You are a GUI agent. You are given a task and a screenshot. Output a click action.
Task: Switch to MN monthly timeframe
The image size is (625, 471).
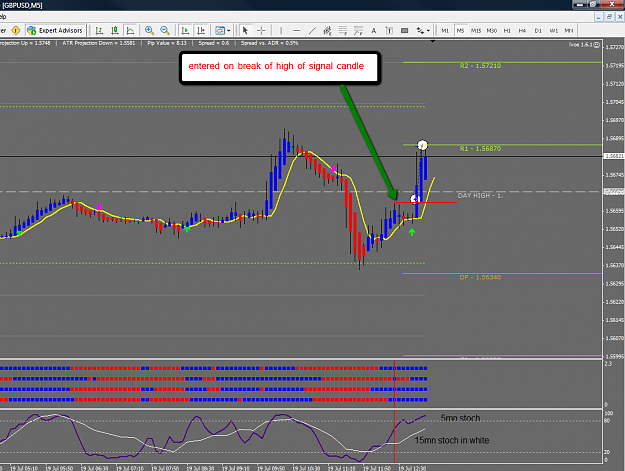[569, 31]
